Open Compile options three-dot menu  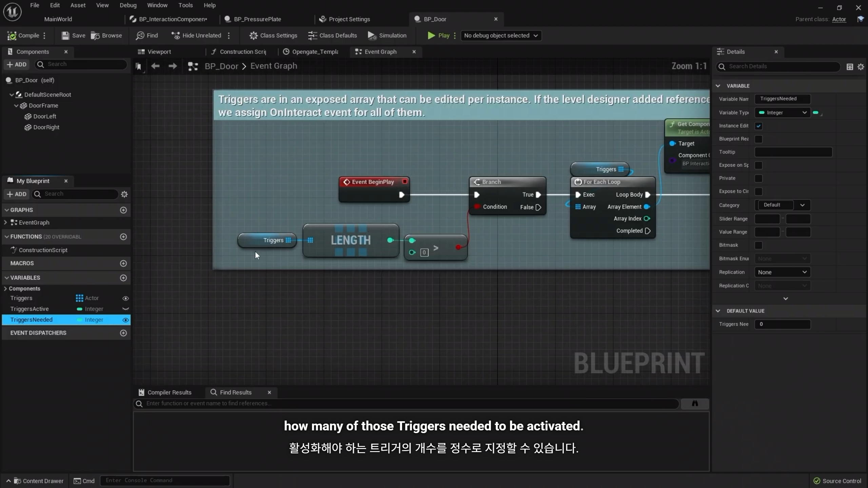point(44,36)
